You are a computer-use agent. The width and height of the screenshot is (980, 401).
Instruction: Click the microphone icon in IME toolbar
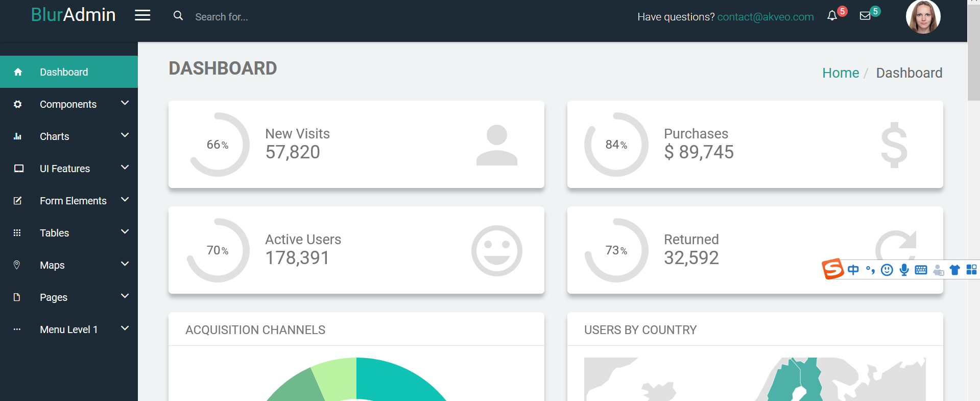click(x=904, y=270)
